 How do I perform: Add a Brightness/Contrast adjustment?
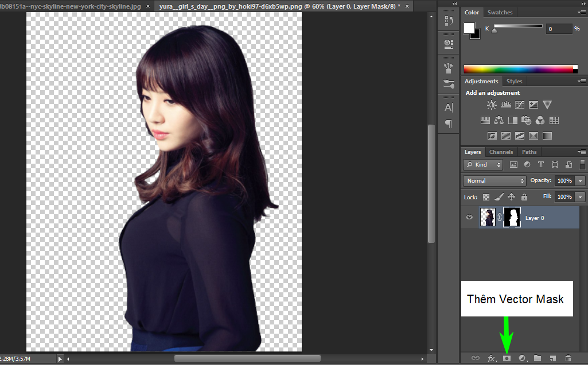pyautogui.click(x=492, y=105)
